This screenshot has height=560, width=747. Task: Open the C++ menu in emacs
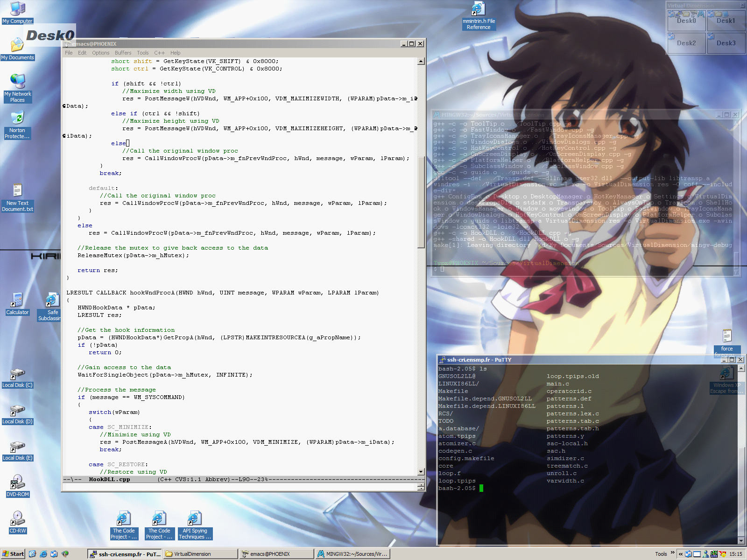click(159, 53)
